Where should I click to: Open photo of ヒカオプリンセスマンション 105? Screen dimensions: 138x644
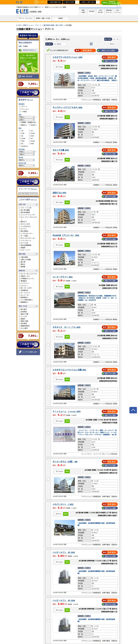(x=64, y=80)
